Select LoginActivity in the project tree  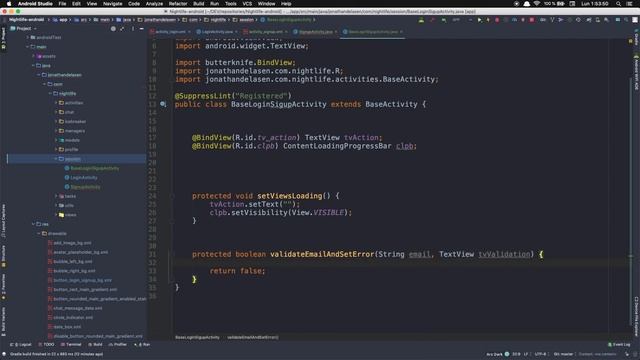point(83,178)
